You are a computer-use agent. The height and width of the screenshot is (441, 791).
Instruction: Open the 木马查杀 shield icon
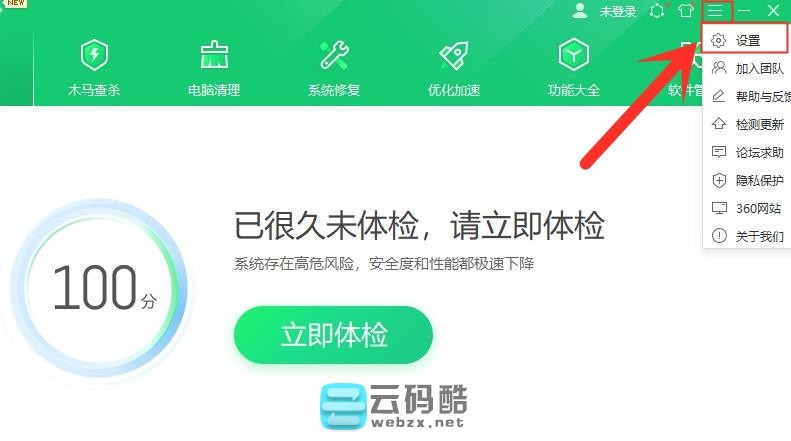(x=94, y=54)
